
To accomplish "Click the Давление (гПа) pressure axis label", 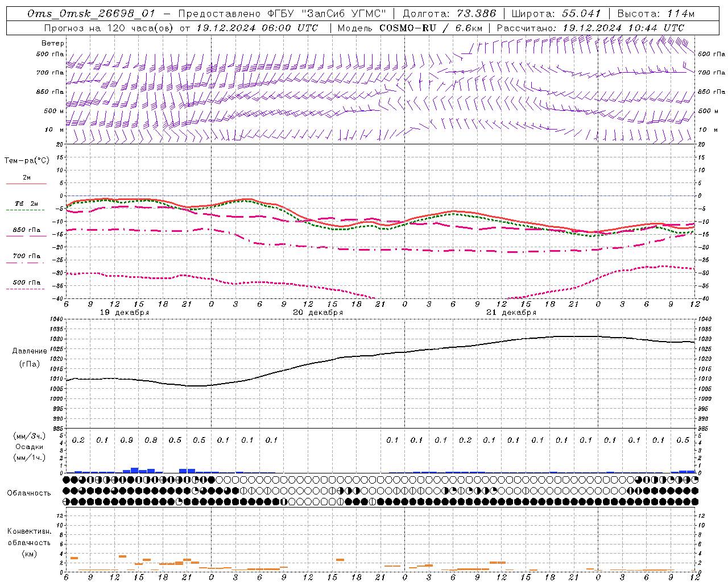I will (28, 357).
